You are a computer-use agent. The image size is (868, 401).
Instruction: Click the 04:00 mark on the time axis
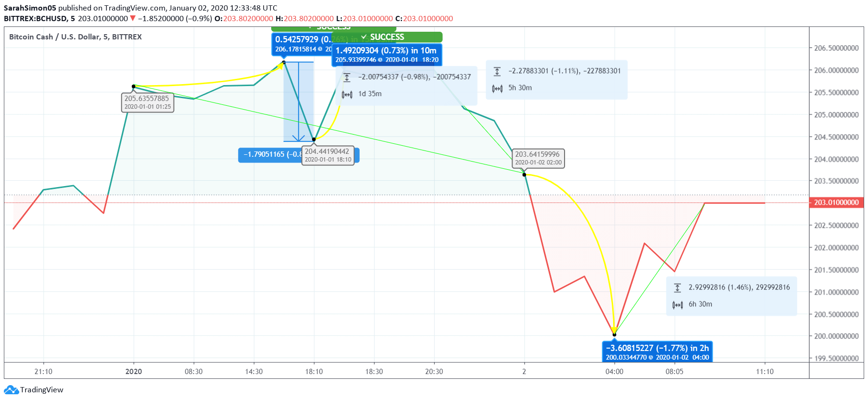click(614, 372)
